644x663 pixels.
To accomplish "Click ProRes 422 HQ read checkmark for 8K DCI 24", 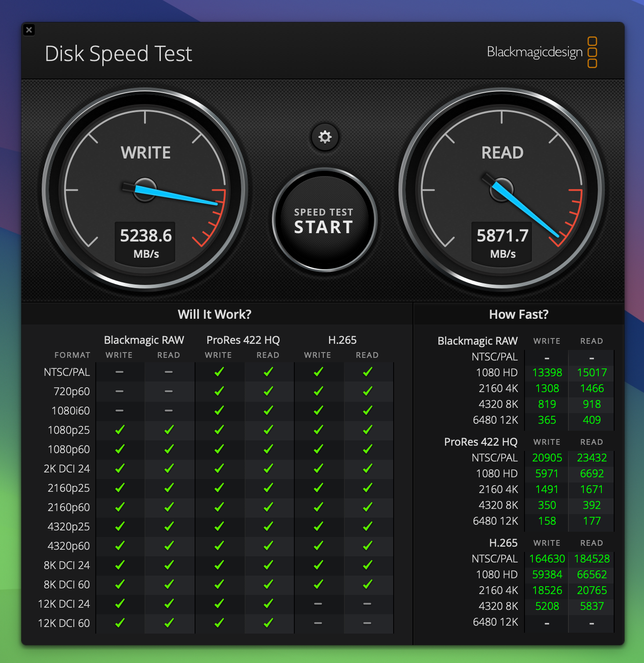I will coord(268,565).
